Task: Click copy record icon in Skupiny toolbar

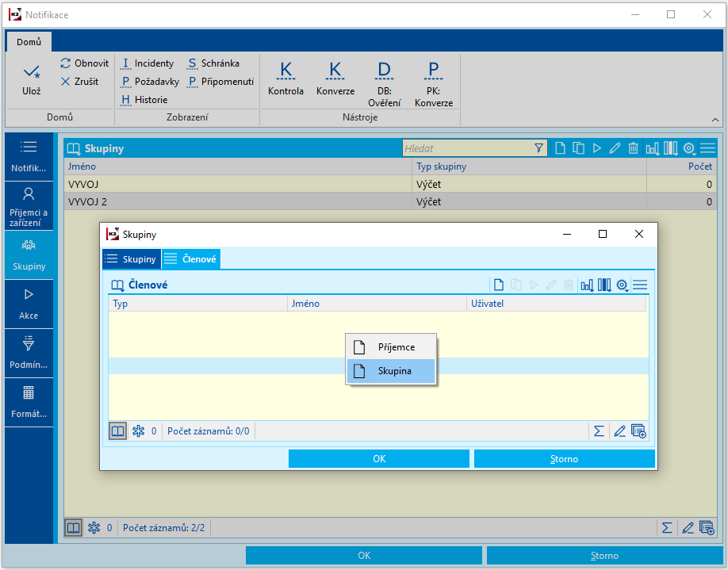Action: (578, 148)
